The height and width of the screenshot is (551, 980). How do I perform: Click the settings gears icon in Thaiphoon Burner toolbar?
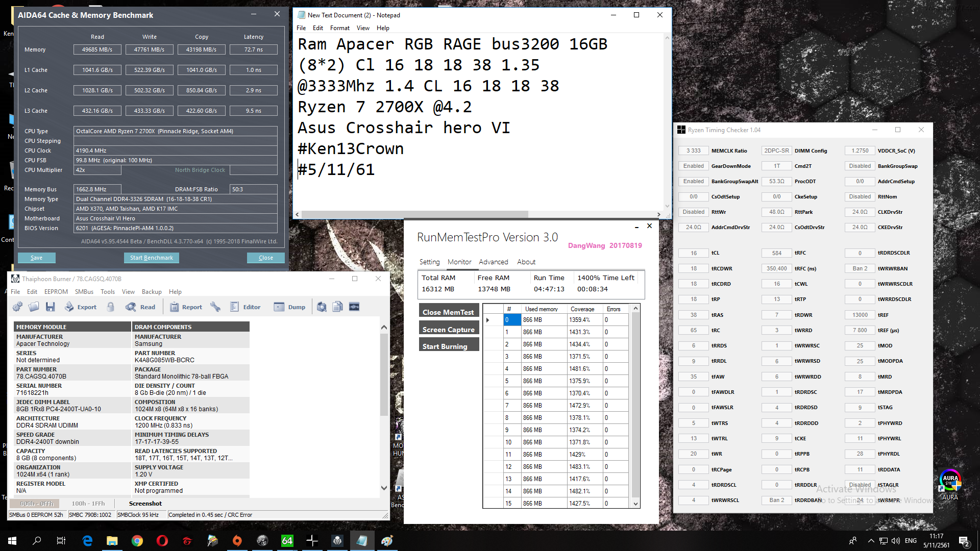tap(17, 307)
